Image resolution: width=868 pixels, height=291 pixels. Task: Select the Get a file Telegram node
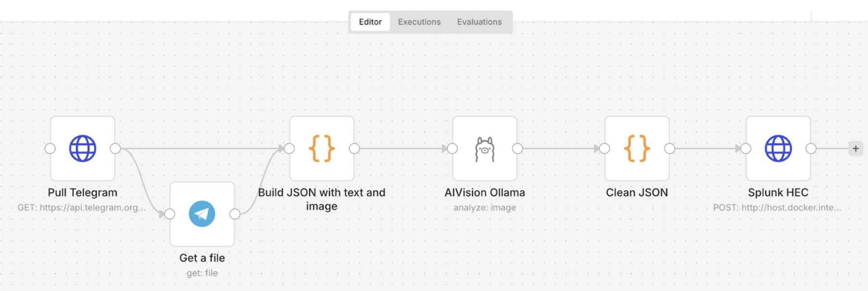click(202, 214)
